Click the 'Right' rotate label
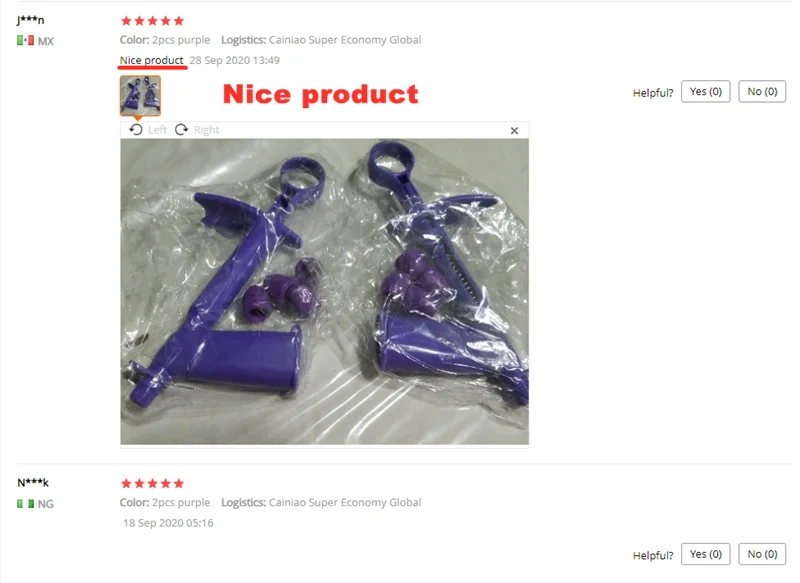The height and width of the screenshot is (583, 800). (x=207, y=130)
